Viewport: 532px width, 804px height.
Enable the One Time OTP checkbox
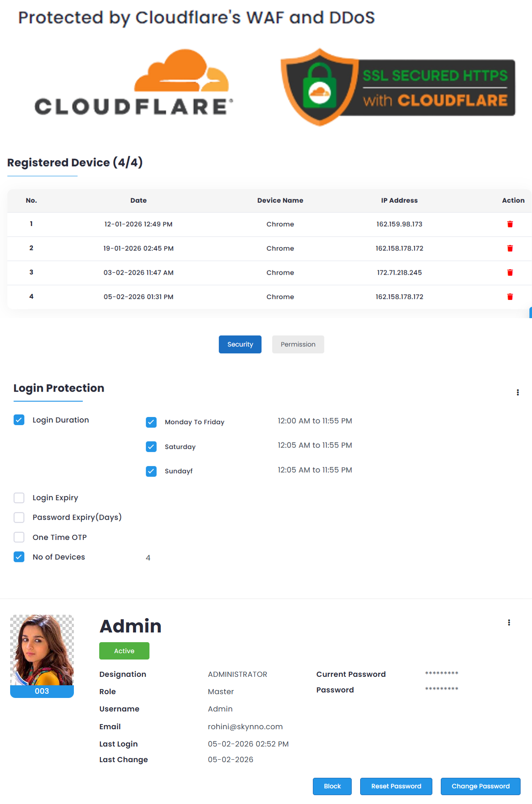(19, 537)
